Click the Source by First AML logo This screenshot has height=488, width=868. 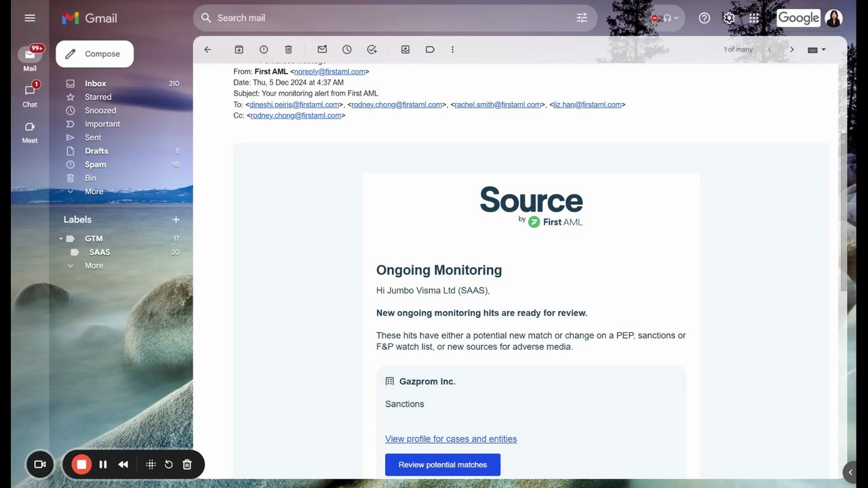(x=531, y=207)
